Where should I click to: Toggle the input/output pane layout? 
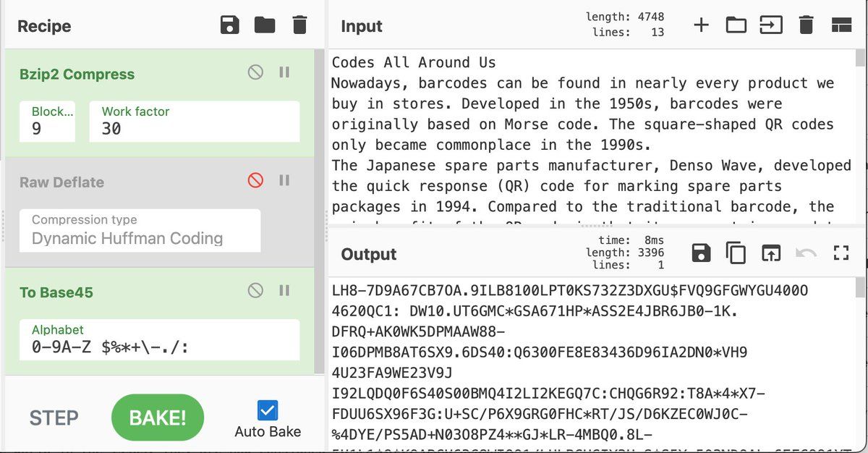(x=841, y=25)
